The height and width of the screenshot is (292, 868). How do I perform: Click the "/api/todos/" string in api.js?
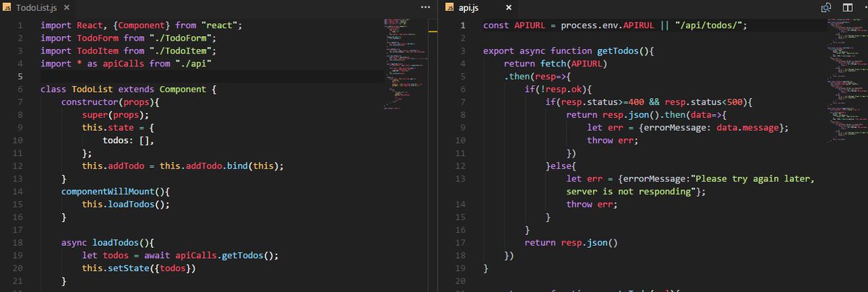coord(710,25)
